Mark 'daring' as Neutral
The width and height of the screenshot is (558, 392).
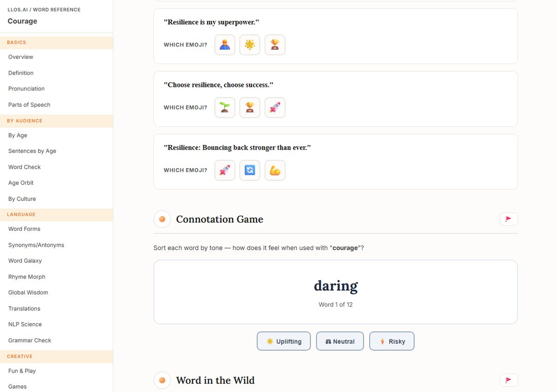(340, 341)
